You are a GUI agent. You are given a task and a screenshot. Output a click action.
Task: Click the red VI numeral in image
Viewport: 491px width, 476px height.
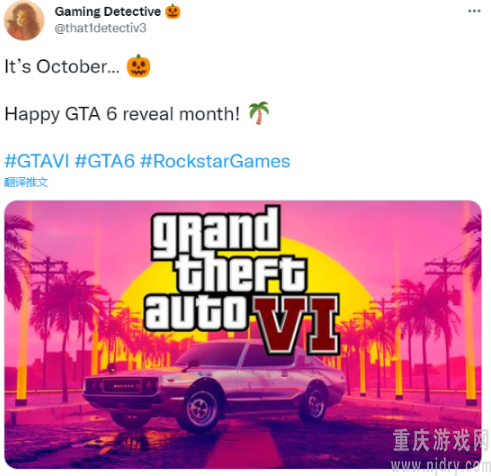coord(295,325)
